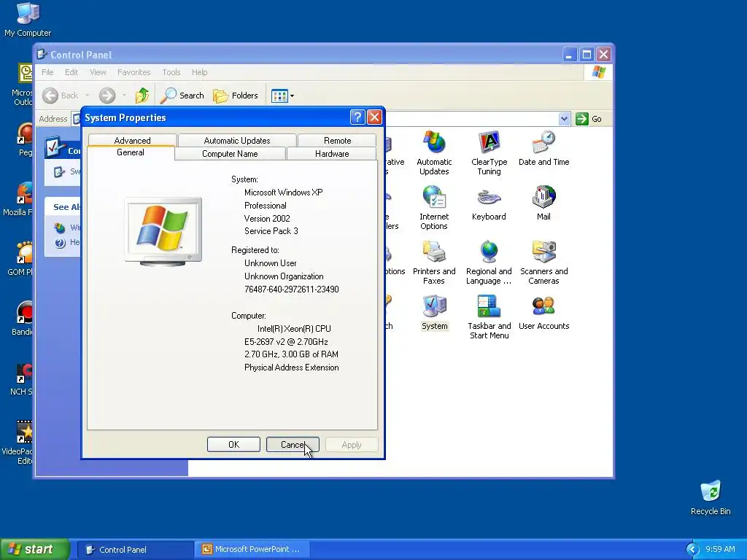Select the VideoPad Editor desktop shortcut
This screenshot has width=747, height=560.
tap(18, 443)
